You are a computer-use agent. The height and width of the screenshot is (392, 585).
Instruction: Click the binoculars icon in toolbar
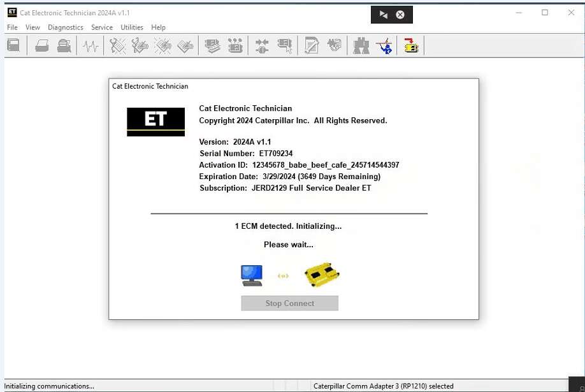pos(361,46)
